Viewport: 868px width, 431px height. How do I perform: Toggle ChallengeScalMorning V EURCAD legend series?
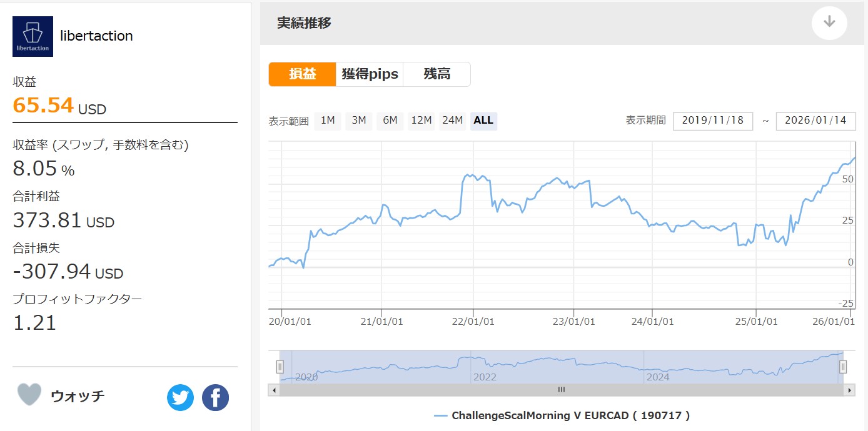pyautogui.click(x=562, y=415)
